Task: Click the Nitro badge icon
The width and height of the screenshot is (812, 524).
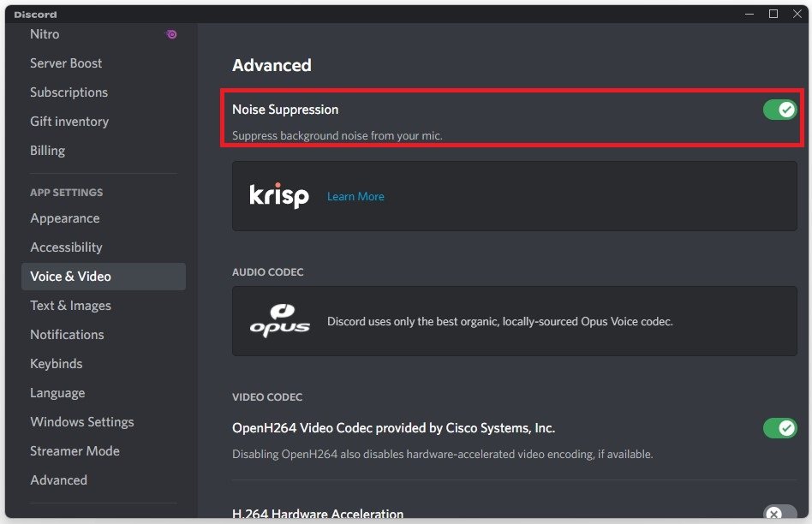Action: [x=171, y=34]
